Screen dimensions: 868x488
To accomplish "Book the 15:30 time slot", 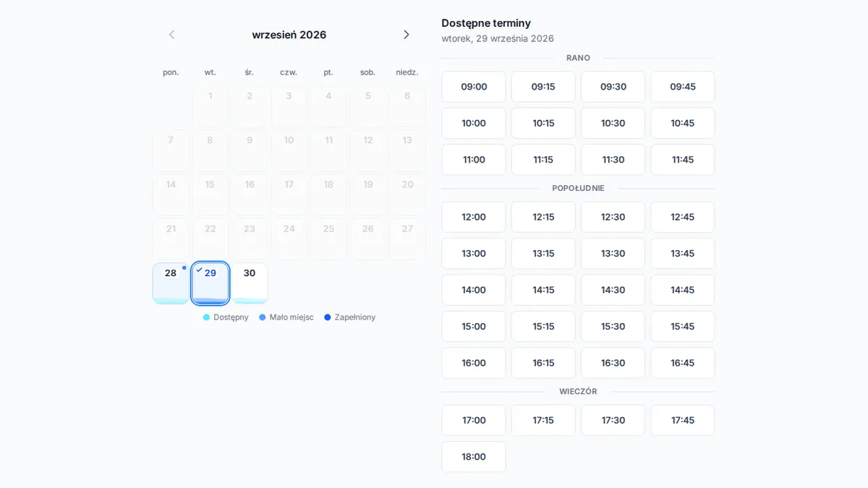I will coord(613,327).
